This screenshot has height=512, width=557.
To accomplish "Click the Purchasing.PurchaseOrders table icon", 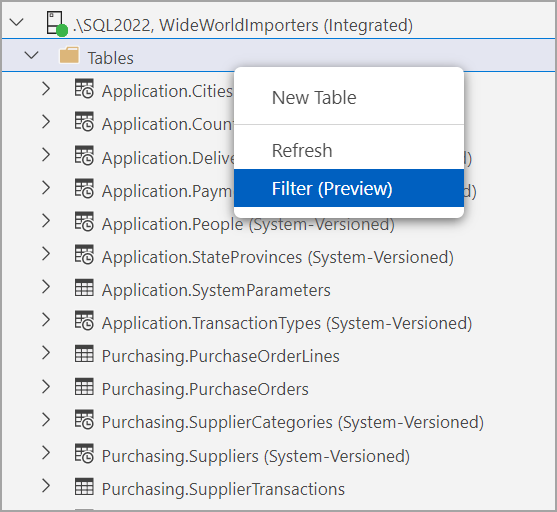I will 84,387.
